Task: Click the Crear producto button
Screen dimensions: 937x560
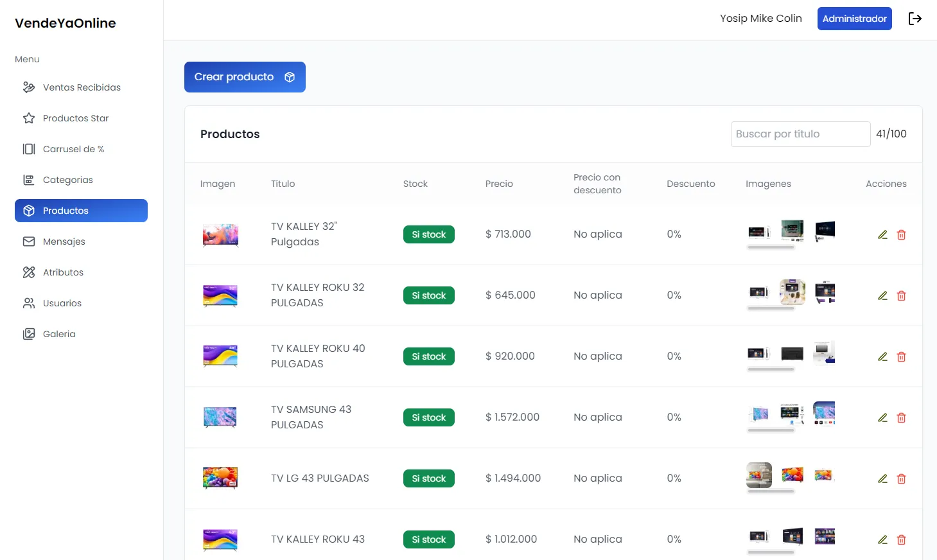Action: click(245, 77)
